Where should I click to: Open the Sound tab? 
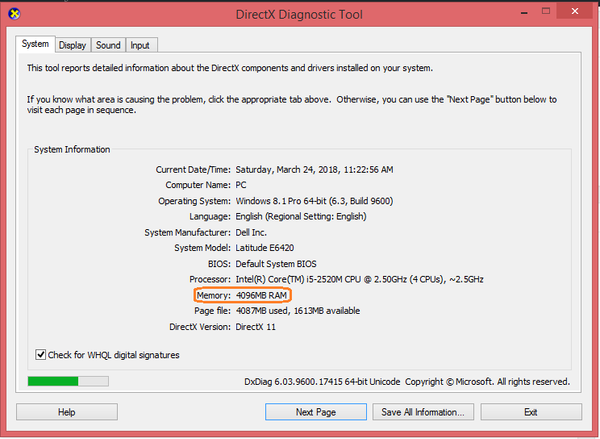pyautogui.click(x=108, y=45)
